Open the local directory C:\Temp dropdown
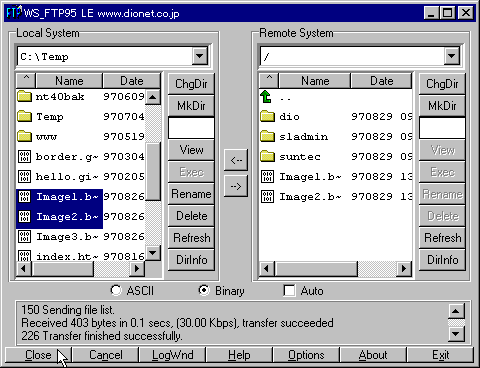 (200, 56)
